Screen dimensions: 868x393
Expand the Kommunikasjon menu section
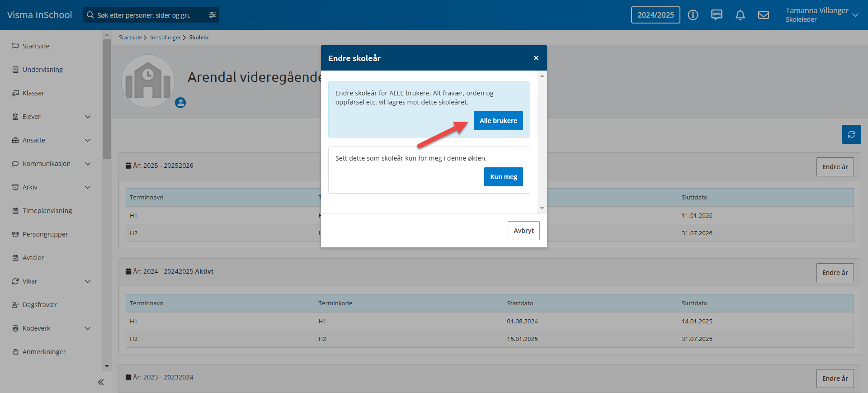88,164
